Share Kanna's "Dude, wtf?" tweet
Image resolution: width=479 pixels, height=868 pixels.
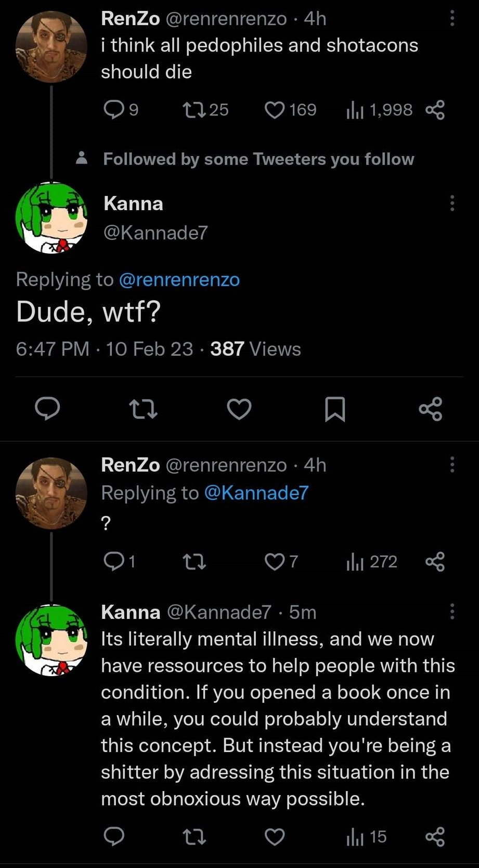431,409
